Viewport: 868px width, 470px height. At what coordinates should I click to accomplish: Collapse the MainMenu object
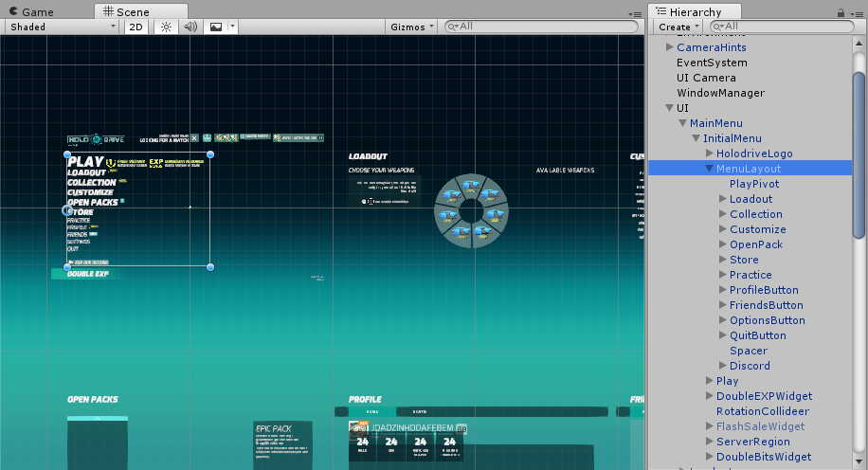click(x=682, y=123)
